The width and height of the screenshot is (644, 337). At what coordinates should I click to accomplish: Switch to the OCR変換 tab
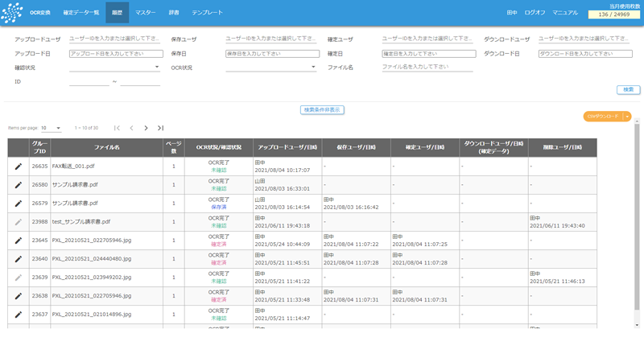point(40,13)
